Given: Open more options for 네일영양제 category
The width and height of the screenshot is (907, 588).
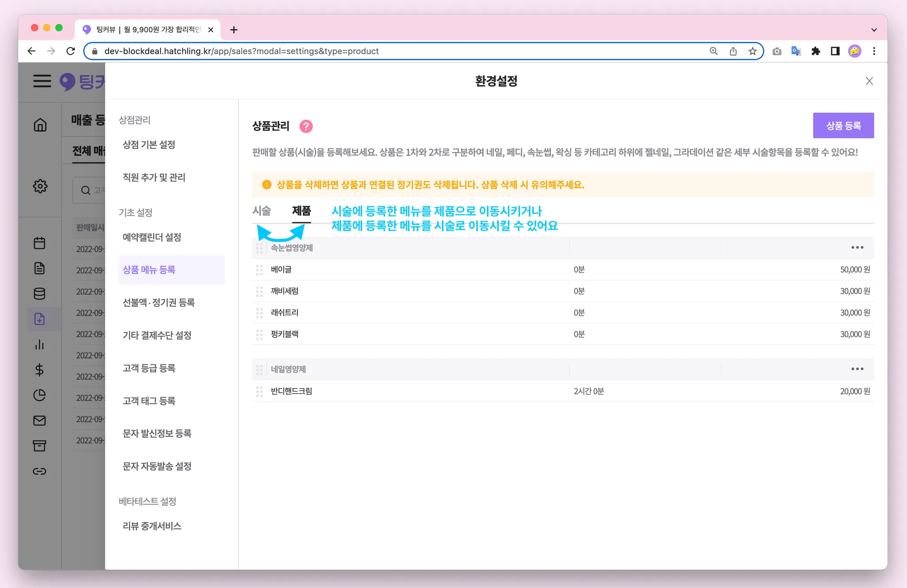Looking at the screenshot, I should click(x=857, y=369).
